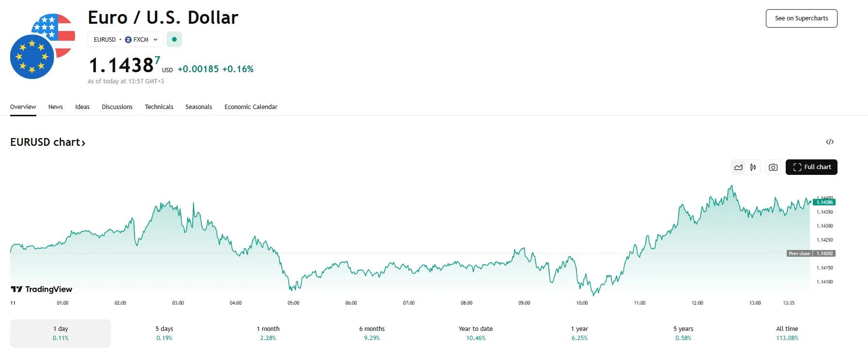
Task: Select the 1 day range
Action: pyautogui.click(x=61, y=333)
